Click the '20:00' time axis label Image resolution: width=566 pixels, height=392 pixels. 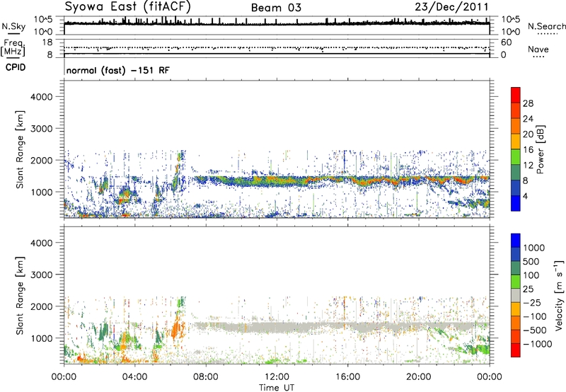[x=419, y=377]
